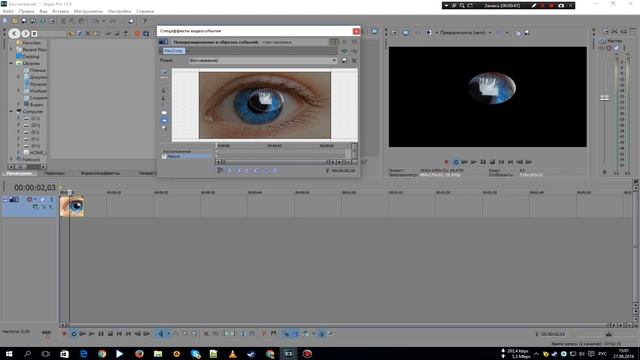Screen dimensions: 640x360
Task: Switch to the Видеоспецэффекты tab
Action: coord(100,173)
